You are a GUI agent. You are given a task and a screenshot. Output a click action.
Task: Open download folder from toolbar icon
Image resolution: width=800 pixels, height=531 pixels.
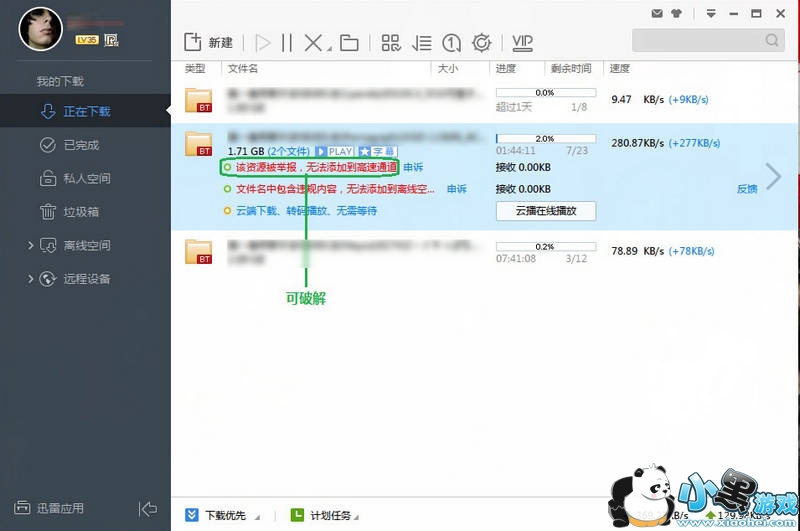coord(349,43)
